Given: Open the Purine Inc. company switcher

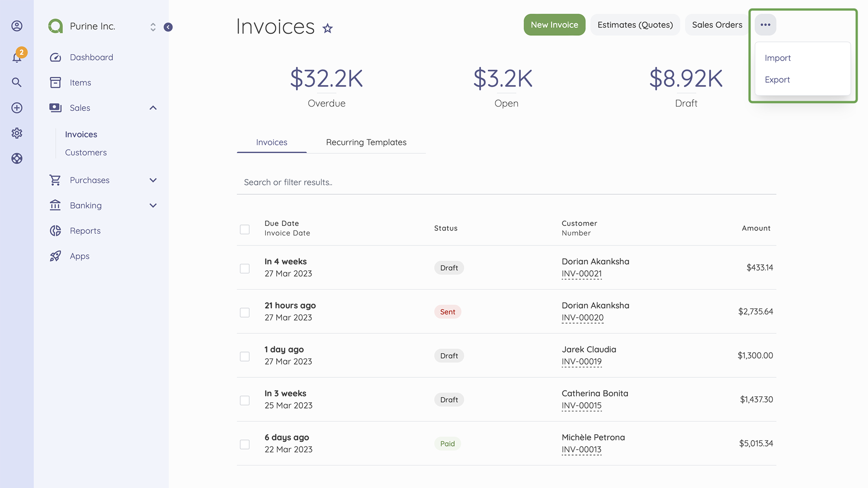Looking at the screenshot, I should [153, 27].
